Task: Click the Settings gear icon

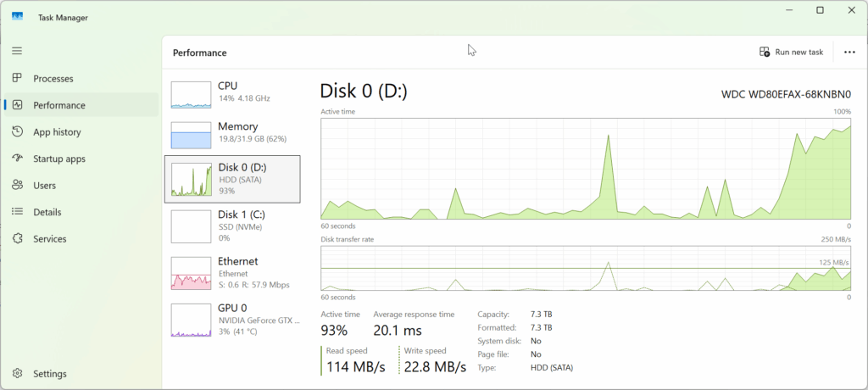Action: click(x=17, y=373)
